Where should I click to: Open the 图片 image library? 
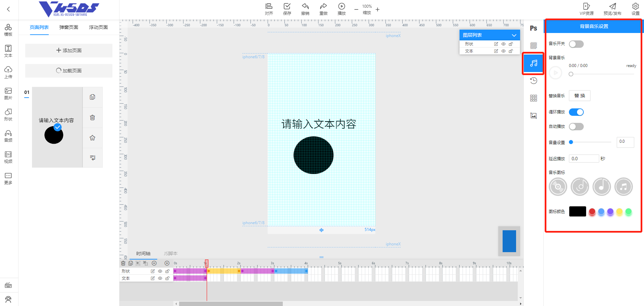[8, 94]
